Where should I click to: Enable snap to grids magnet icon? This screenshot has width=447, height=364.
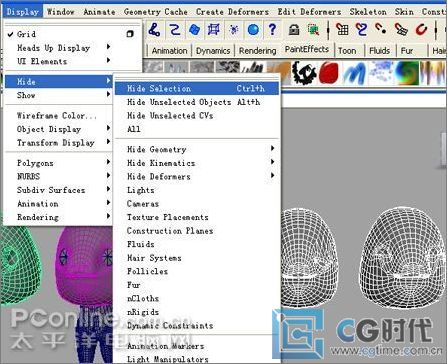click(342, 30)
